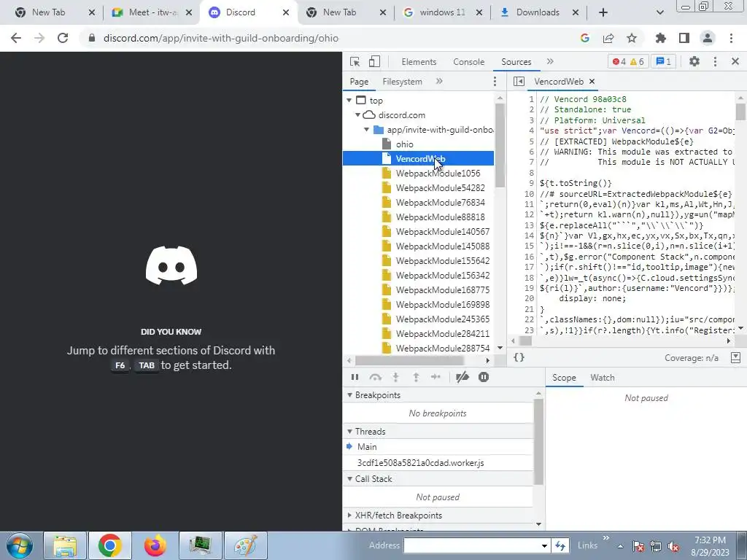Click the browser back arrow
Screen dimensions: 747x560
point(16,38)
